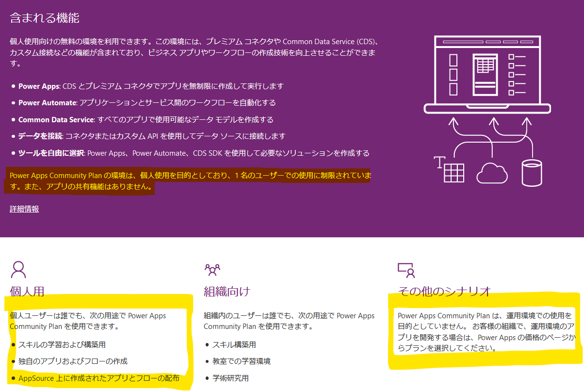
Task: Click the intro paragraph about 個人使用向けの無料の環境
Action: (x=194, y=52)
